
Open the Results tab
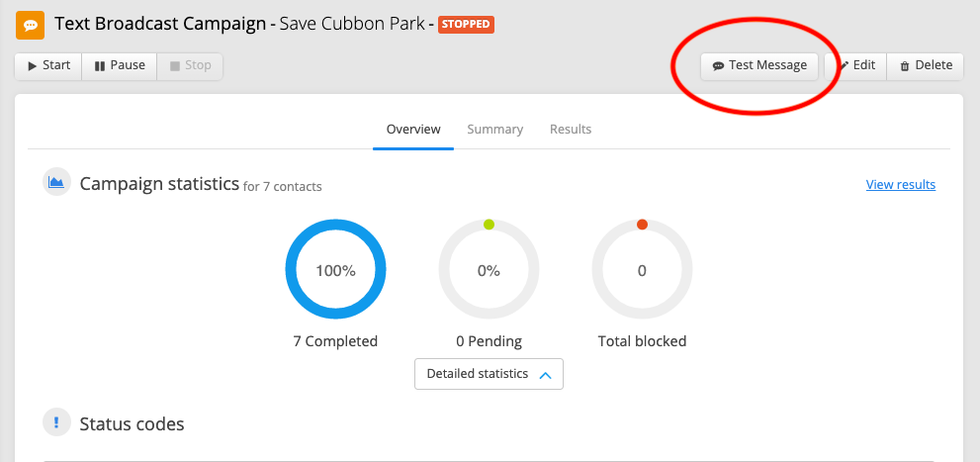click(571, 130)
